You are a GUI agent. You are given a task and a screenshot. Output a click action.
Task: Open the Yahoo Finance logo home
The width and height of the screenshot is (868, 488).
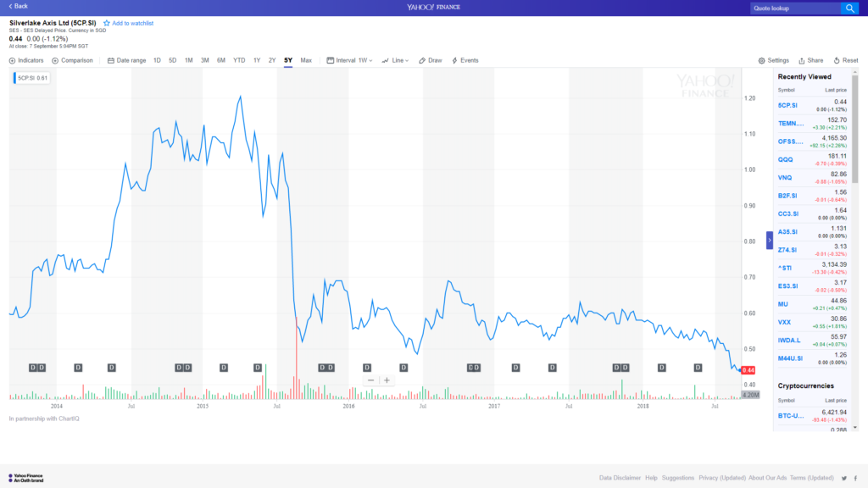click(433, 7)
